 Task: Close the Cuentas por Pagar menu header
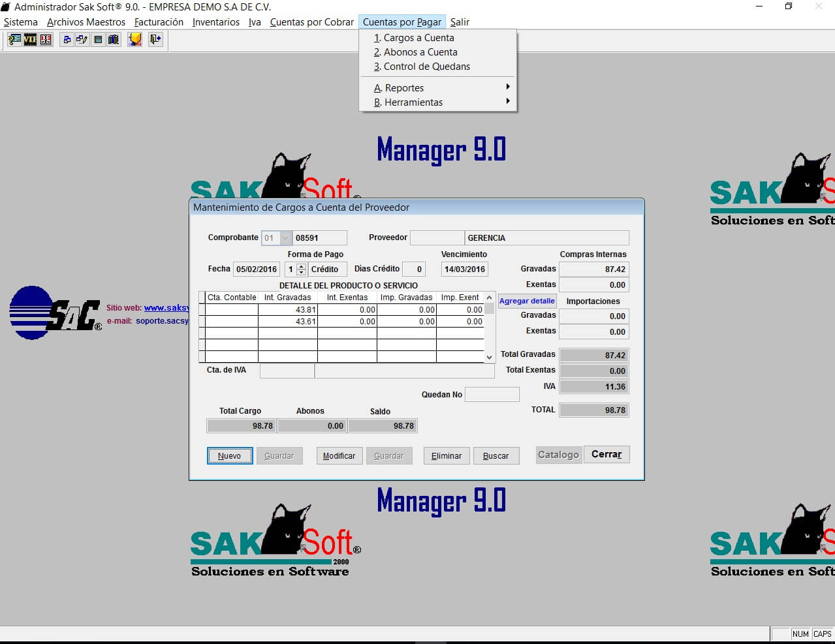(x=402, y=22)
